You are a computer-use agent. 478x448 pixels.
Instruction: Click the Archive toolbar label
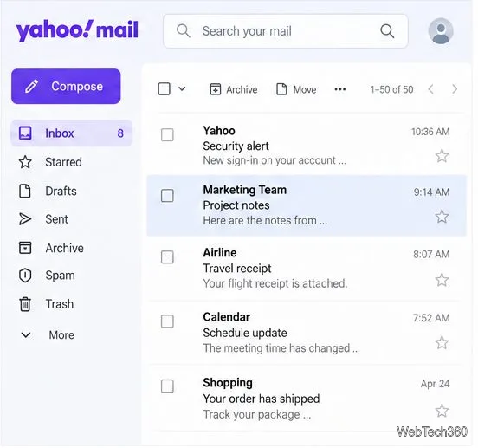point(242,89)
